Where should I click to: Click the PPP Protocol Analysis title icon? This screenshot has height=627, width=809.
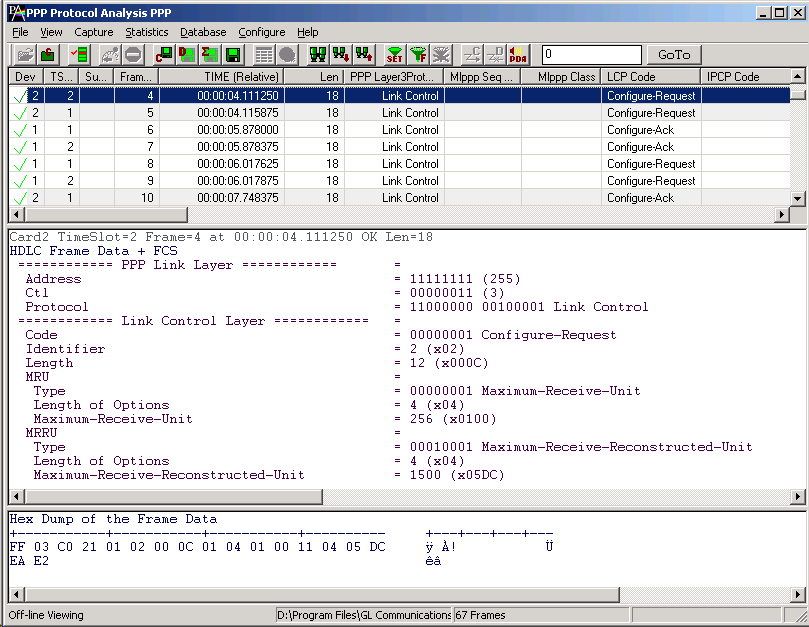point(17,12)
